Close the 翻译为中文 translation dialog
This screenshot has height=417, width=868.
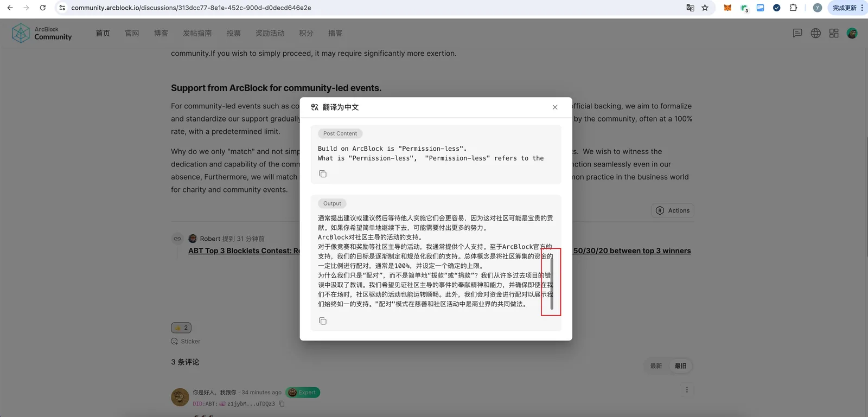pos(555,107)
